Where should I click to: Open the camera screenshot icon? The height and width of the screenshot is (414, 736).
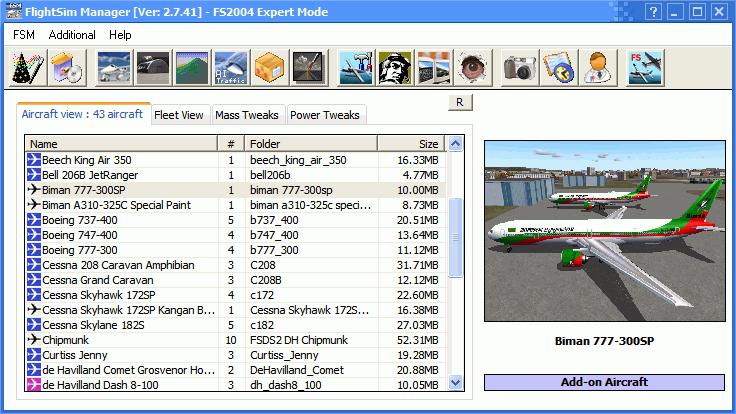click(520, 68)
